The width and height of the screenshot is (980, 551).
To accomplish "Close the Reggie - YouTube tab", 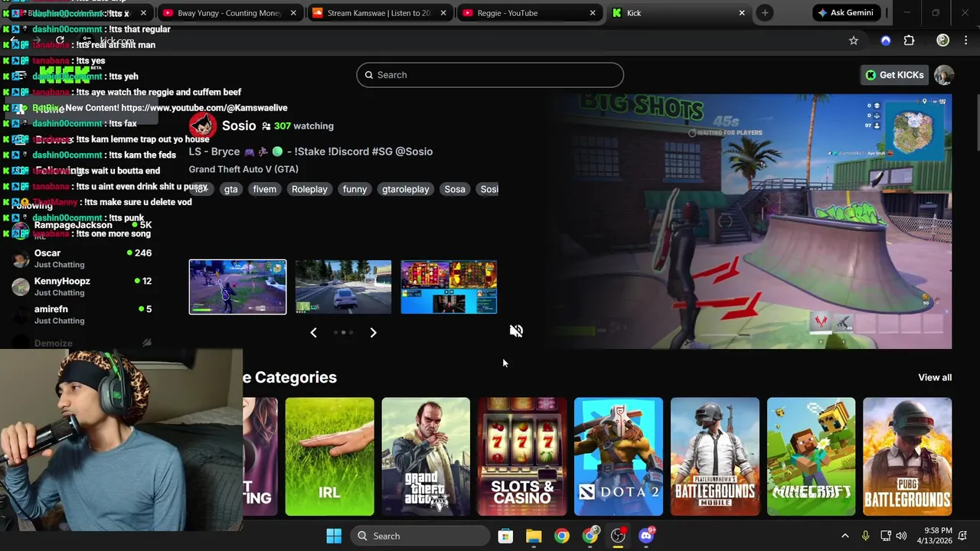I will click(593, 13).
